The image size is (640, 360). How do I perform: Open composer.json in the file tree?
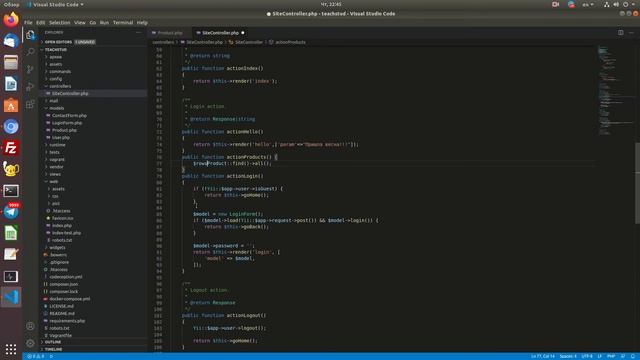[64, 284]
